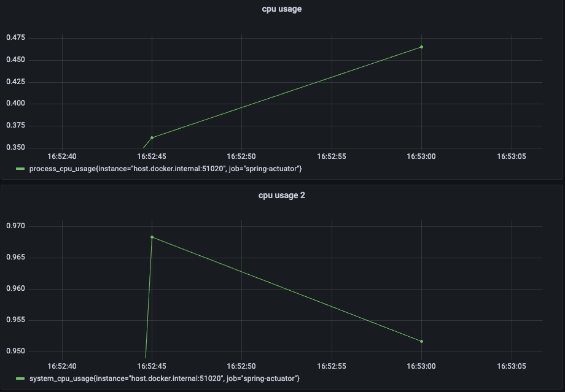The width and height of the screenshot is (565, 392).
Task: Click the 0.950 y-axis label in cpu usage 2
Action: 16,351
